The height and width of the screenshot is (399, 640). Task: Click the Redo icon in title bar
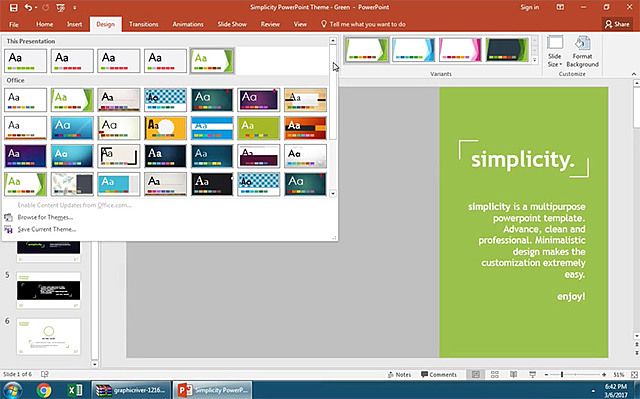click(46, 7)
